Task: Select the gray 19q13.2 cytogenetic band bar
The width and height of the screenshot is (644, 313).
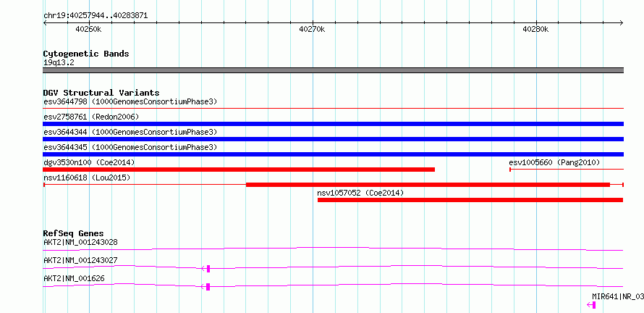Action: [x=334, y=70]
